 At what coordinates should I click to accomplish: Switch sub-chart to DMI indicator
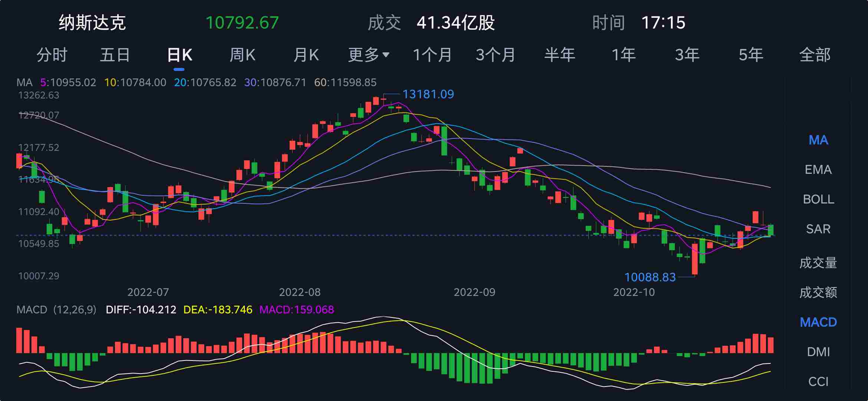click(x=818, y=352)
